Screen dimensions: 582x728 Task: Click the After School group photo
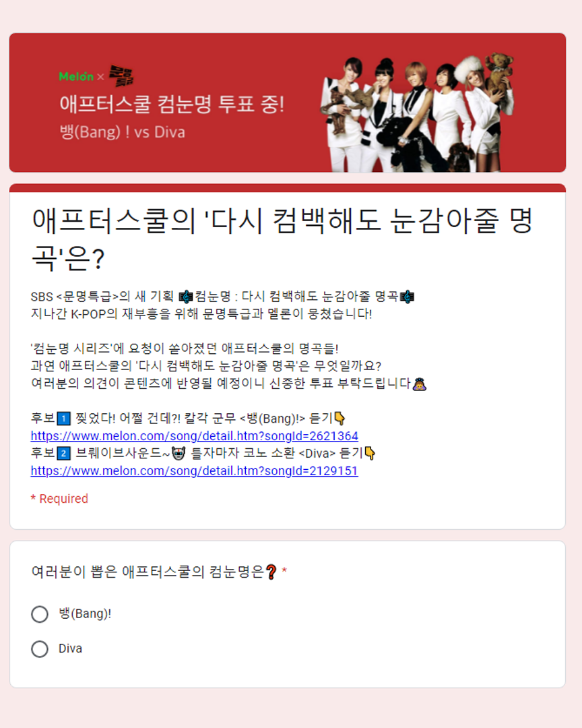(418, 111)
